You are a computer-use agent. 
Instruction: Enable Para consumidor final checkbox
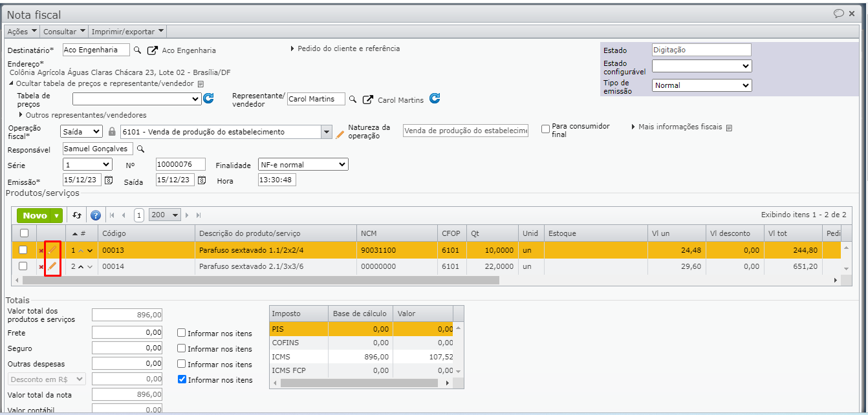pyautogui.click(x=545, y=129)
